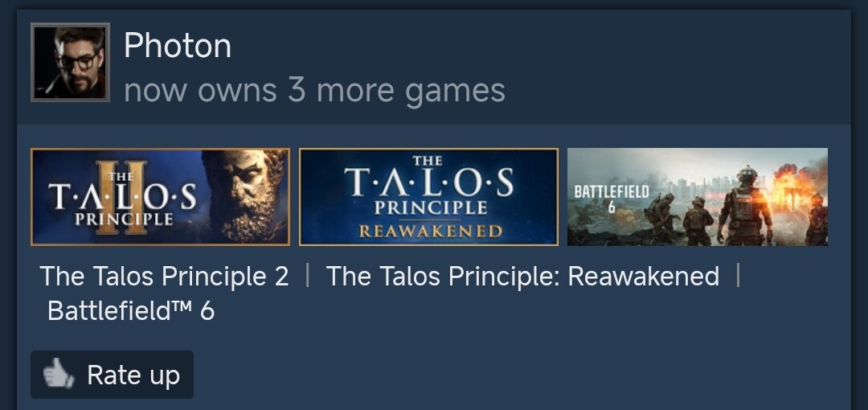Click the separator after Talos Principle 2 link
Image resolution: width=868 pixels, height=410 pixels.
308,276
